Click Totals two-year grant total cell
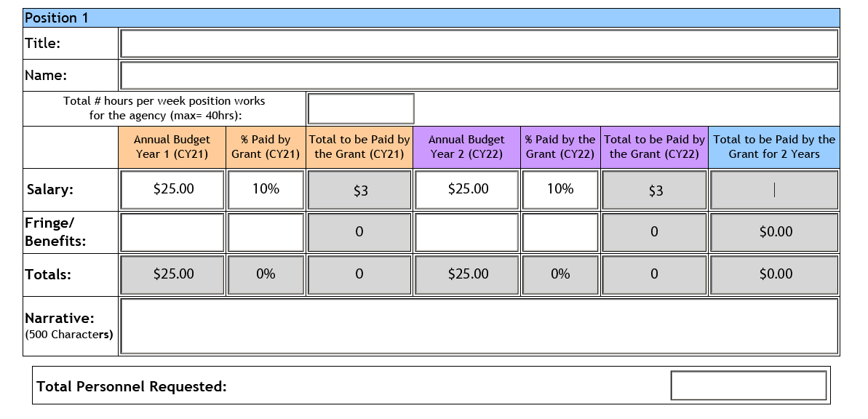The width and height of the screenshot is (868, 419). click(774, 274)
